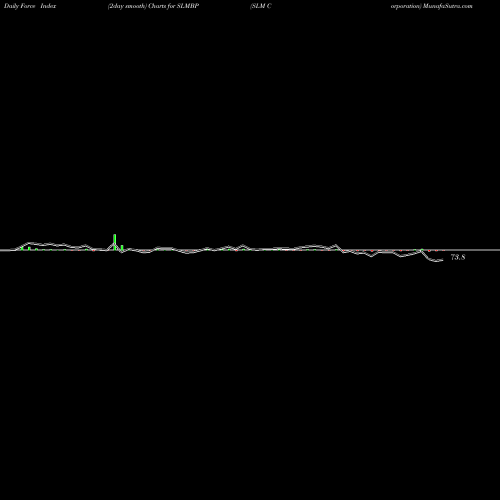
Task: Click the '(SLM C' label text
Action: (x=261, y=6)
